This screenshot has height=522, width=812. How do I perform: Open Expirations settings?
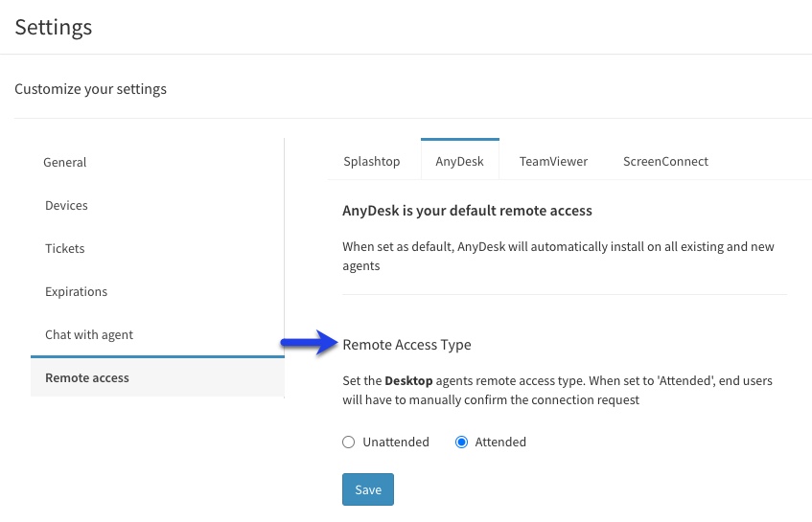click(x=76, y=292)
